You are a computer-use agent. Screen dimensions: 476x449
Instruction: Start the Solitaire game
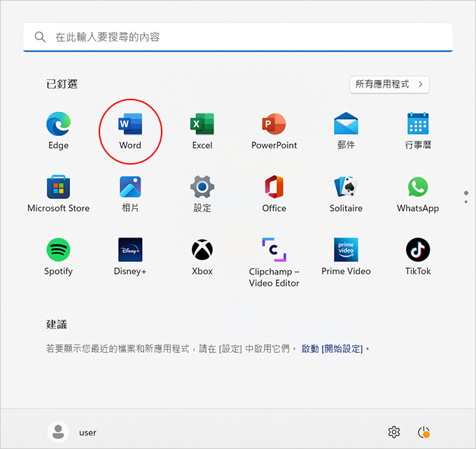pyautogui.click(x=346, y=194)
